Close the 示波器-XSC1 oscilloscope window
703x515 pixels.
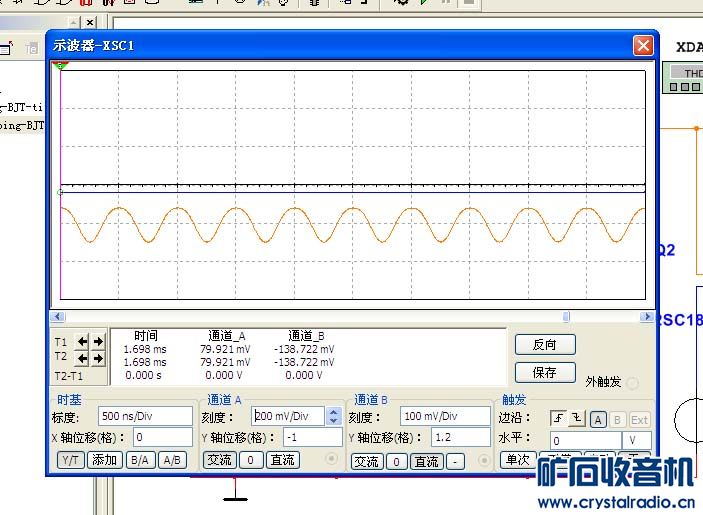point(643,46)
